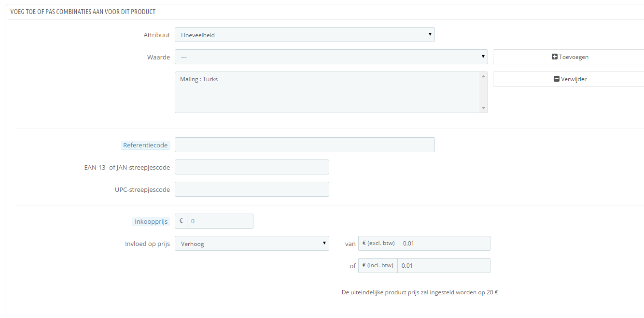The height and width of the screenshot is (318, 644).
Task: Click the '€ (incl. btw)' prefix label
Action: pyautogui.click(x=378, y=266)
